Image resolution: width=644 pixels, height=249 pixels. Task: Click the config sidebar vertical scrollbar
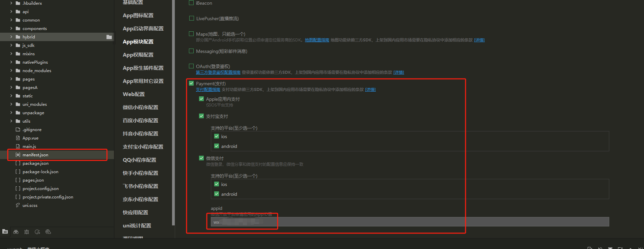[173, 113]
